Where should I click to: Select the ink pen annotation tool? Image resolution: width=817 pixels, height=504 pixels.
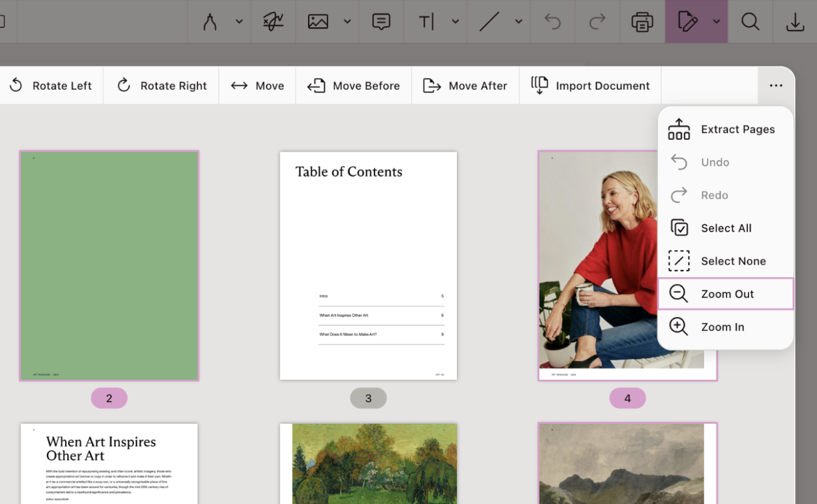click(x=210, y=22)
